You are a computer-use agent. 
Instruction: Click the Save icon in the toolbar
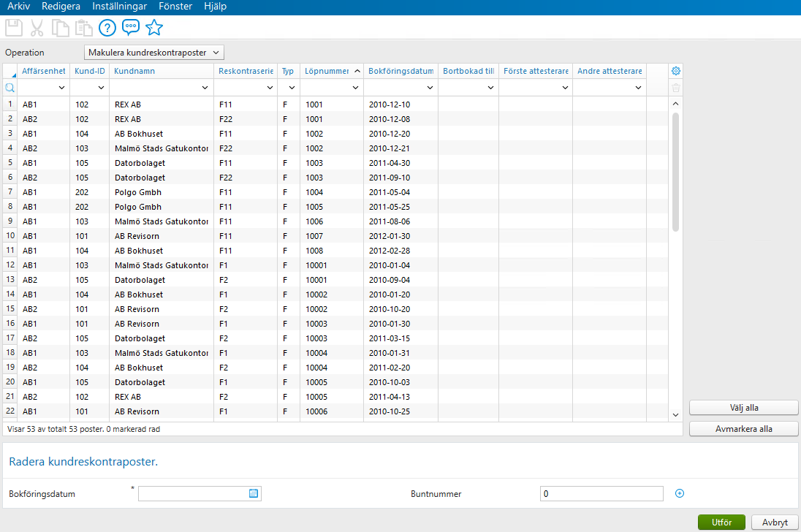[x=13, y=28]
